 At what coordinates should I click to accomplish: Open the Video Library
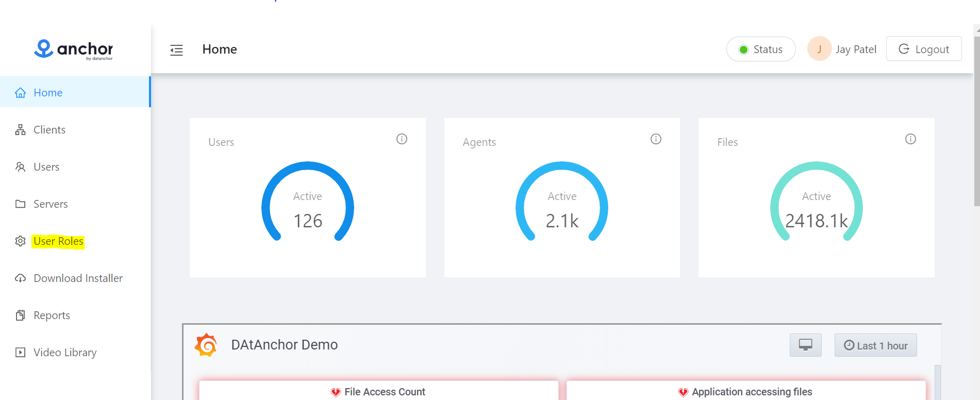(75, 353)
